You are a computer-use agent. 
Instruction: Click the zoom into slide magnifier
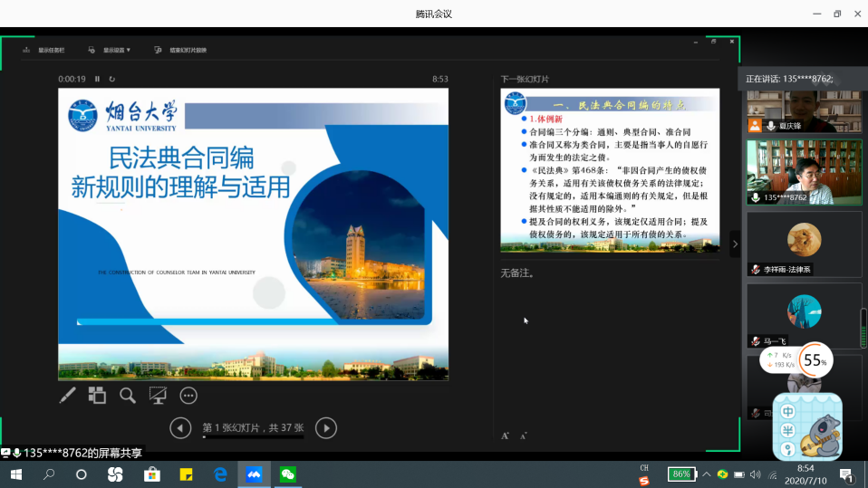128,396
